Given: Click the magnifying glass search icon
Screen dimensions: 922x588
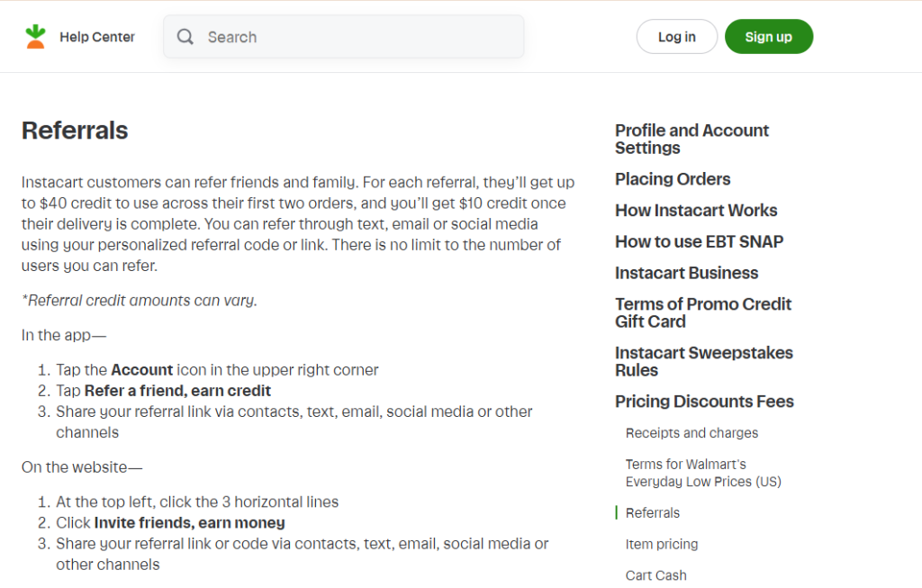Looking at the screenshot, I should pos(185,37).
